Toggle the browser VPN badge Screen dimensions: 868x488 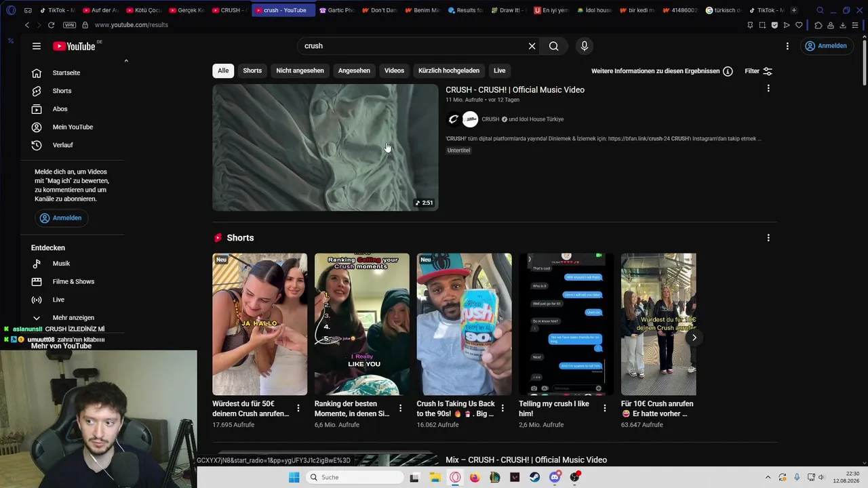coord(69,25)
